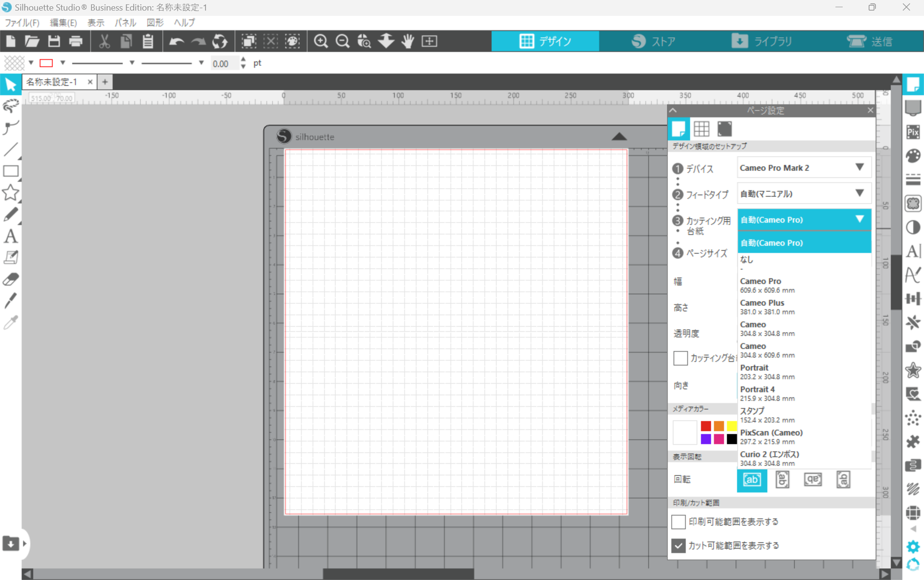Toggle the カッティング台紙 checkbox
924x580 pixels.
pos(680,358)
